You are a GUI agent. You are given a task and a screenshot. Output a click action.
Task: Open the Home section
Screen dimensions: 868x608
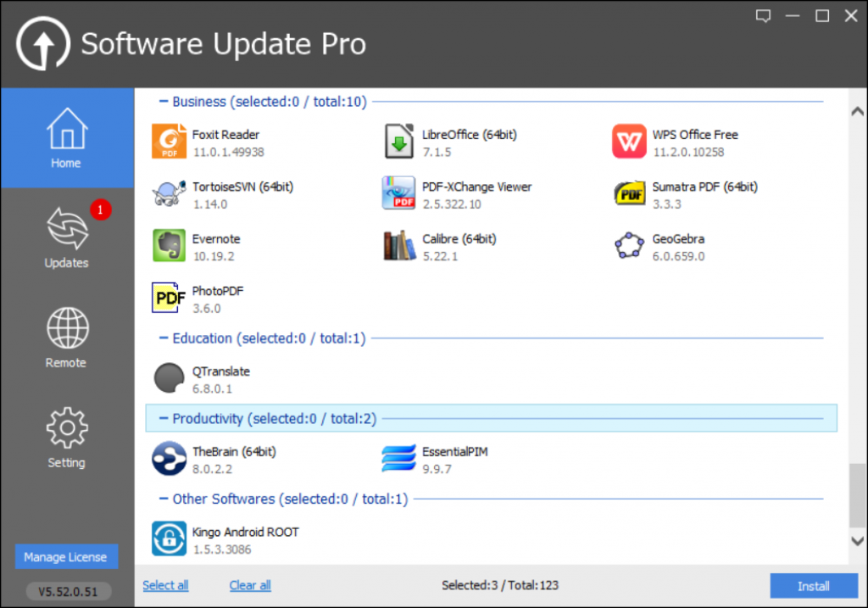click(x=67, y=138)
